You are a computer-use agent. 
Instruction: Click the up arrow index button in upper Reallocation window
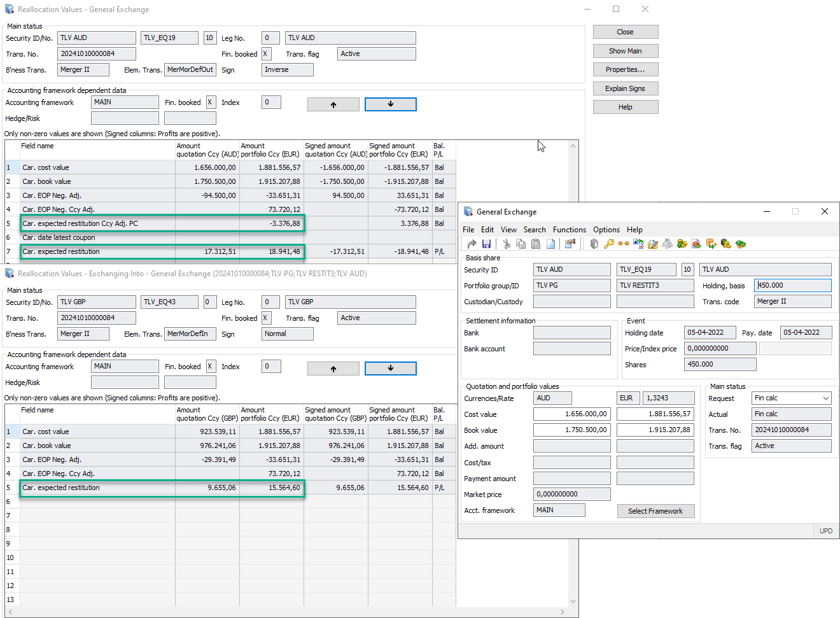click(x=333, y=104)
